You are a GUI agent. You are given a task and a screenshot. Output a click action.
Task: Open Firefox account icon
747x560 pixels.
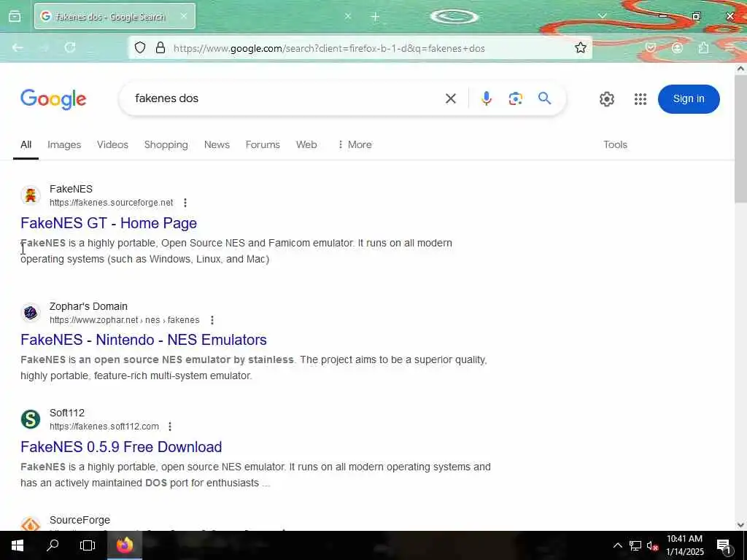click(677, 47)
